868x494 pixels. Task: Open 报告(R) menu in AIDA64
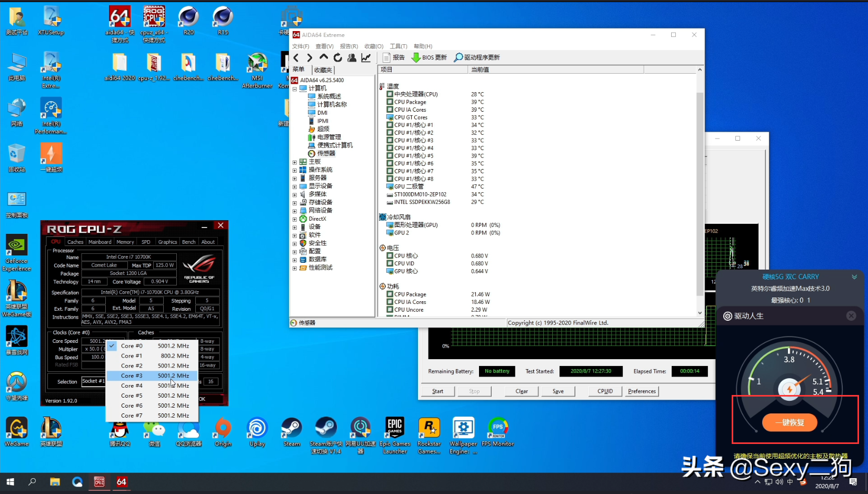tap(349, 46)
